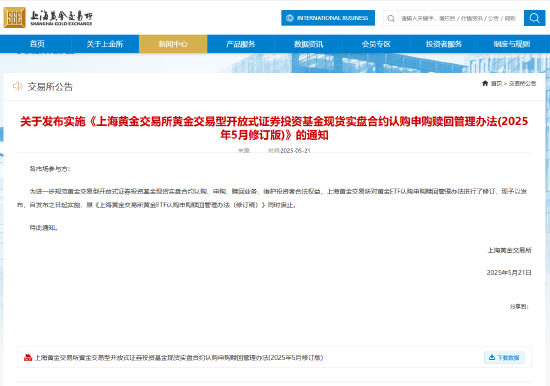The image size is (550, 386).
Task: Click the 2025年5月21日 signature date
Action: click(x=509, y=273)
